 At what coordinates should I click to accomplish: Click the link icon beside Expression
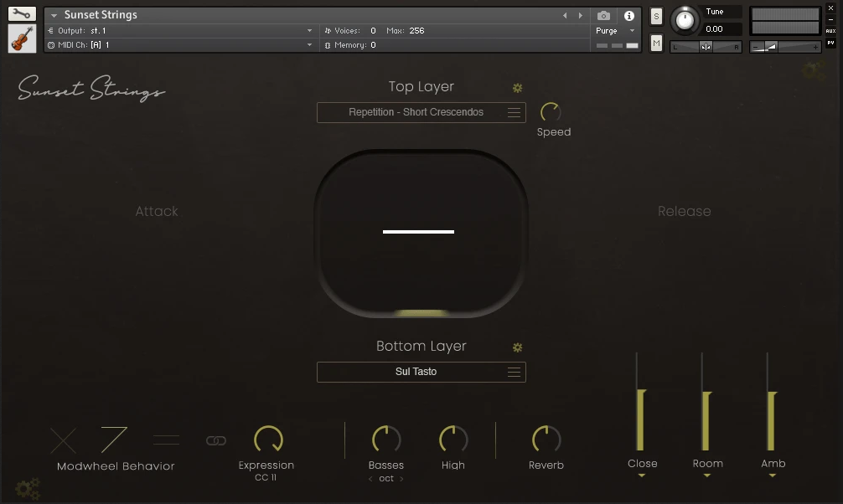[215, 440]
